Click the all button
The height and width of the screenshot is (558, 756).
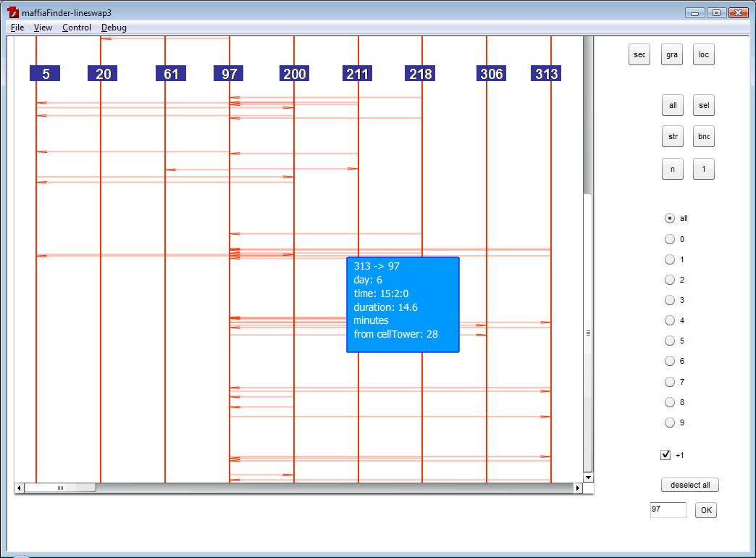tap(673, 105)
